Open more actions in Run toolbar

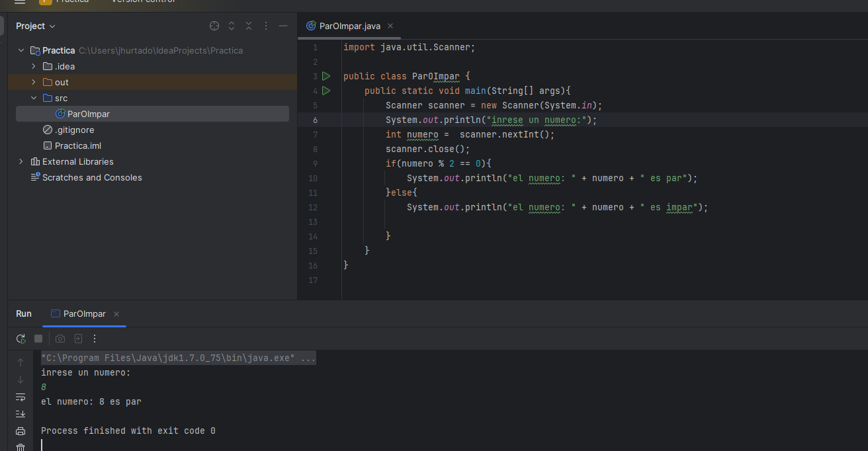[x=95, y=339]
